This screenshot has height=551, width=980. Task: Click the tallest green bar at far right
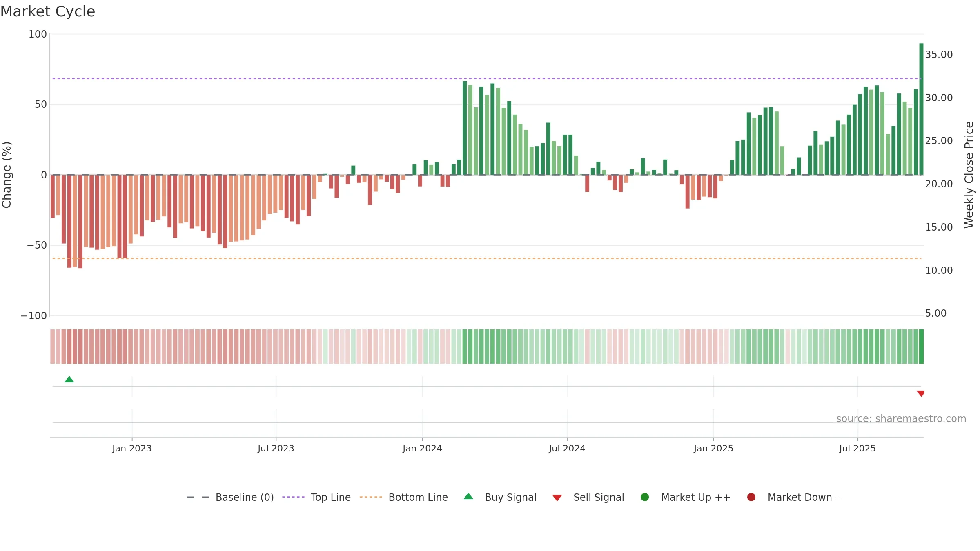921,109
